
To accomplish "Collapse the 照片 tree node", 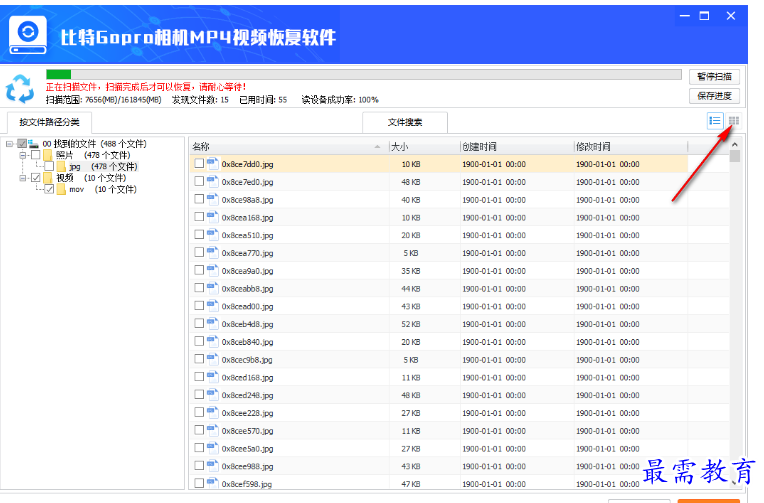I will pos(22,155).
